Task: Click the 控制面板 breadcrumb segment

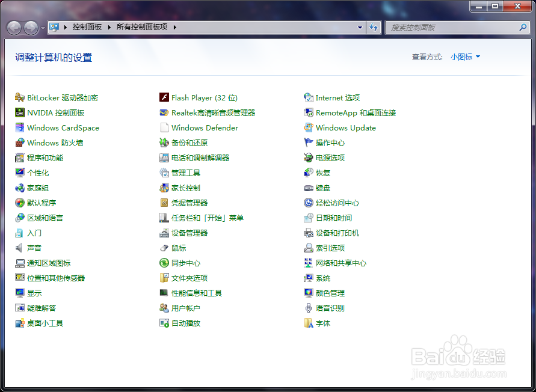Action: pyautogui.click(x=87, y=27)
